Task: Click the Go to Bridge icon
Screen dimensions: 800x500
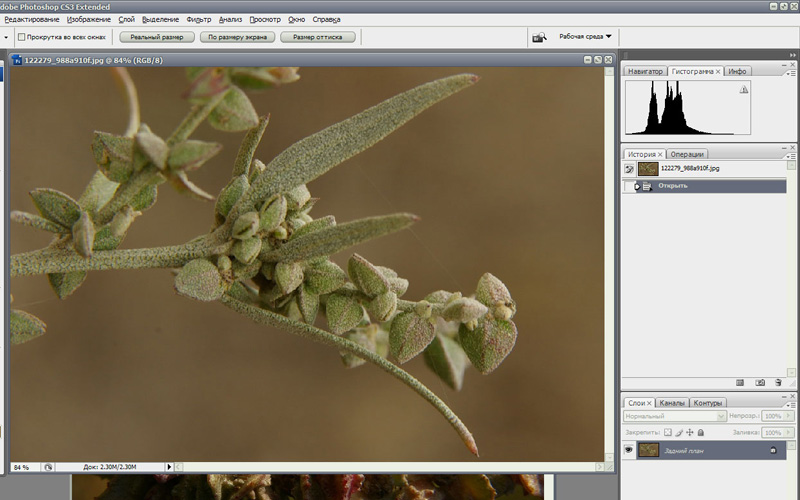Action: tap(539, 37)
